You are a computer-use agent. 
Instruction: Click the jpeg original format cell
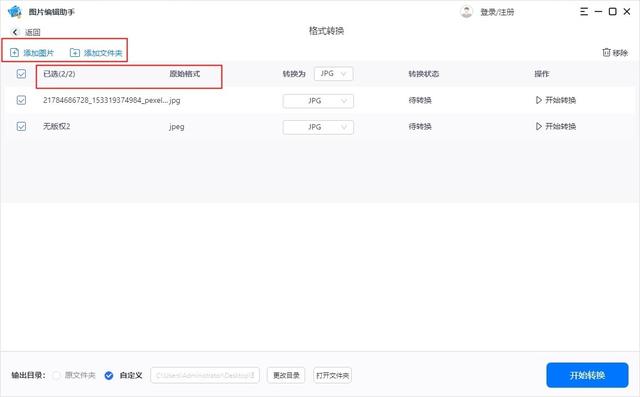[x=176, y=127]
